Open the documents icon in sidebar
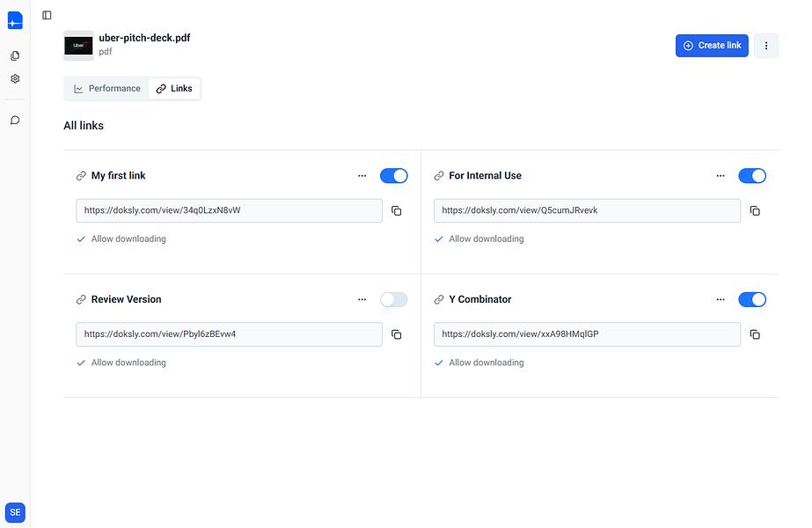This screenshot has height=528, width=812. 15,55
